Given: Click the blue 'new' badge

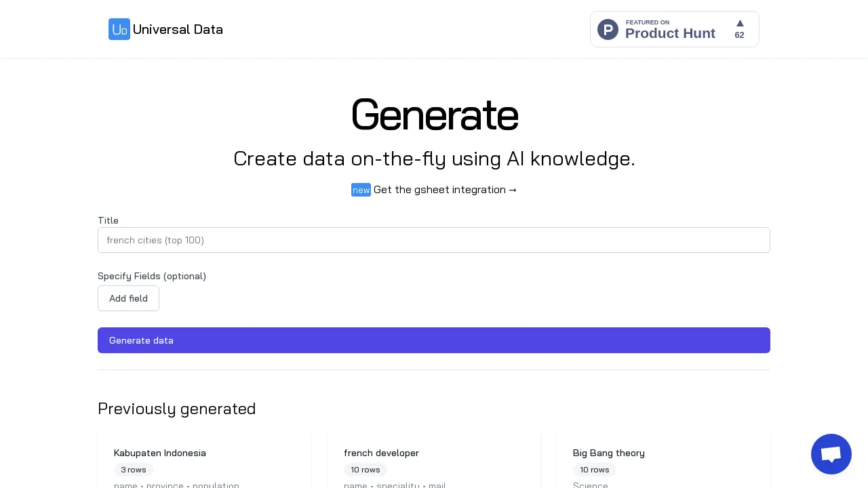Looking at the screenshot, I should coord(361,190).
